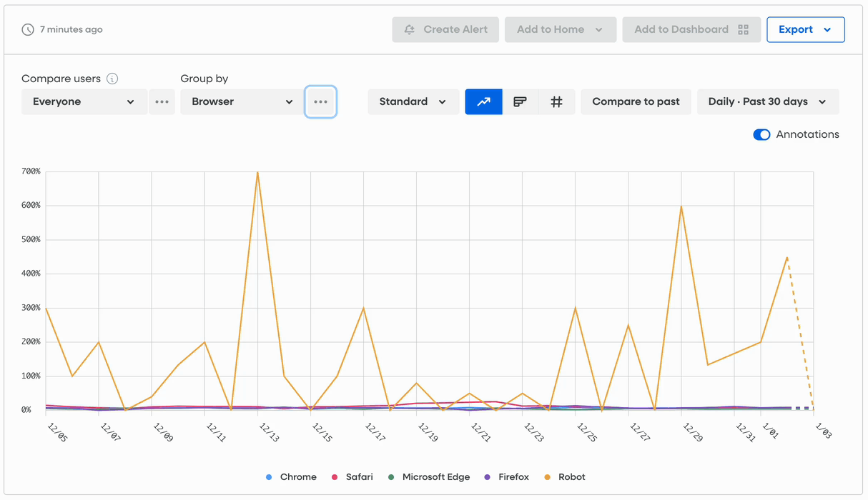The width and height of the screenshot is (868, 500).
Task: Click the info icon beside Compare users
Action: point(112,79)
